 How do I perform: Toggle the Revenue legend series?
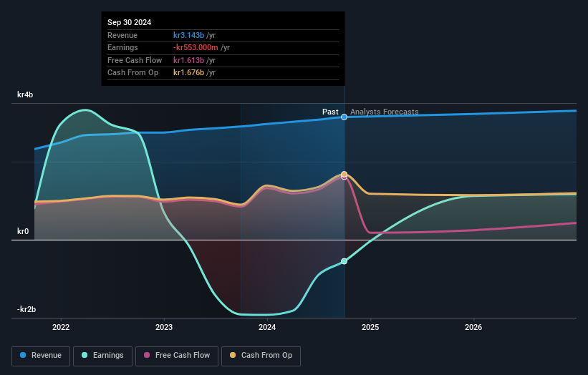click(x=41, y=356)
